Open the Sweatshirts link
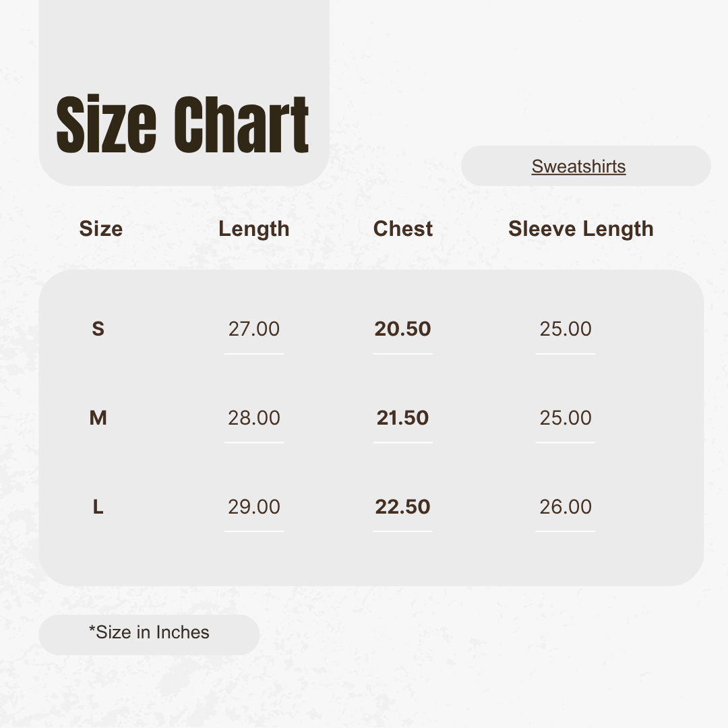 click(578, 166)
